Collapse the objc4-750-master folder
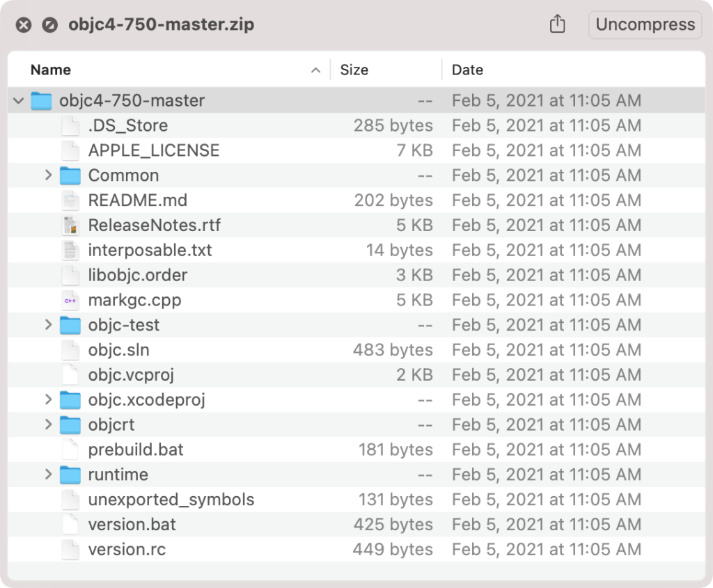The height and width of the screenshot is (588, 713). click(18, 100)
